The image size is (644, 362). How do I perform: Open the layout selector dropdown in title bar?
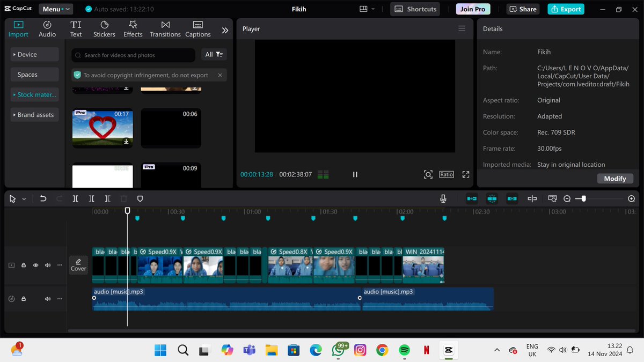(368, 9)
